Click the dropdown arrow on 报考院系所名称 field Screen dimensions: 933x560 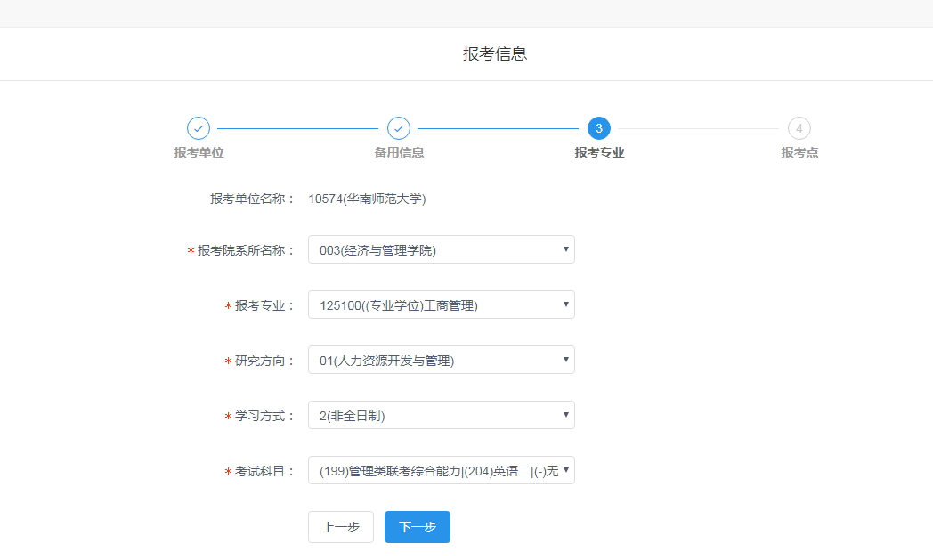pos(564,249)
